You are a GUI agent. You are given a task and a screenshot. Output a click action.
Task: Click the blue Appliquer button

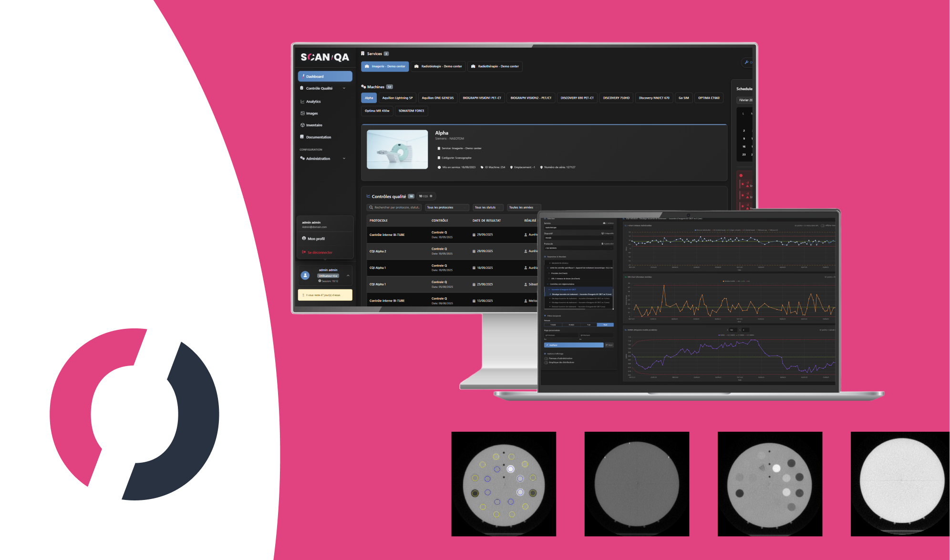point(573,345)
